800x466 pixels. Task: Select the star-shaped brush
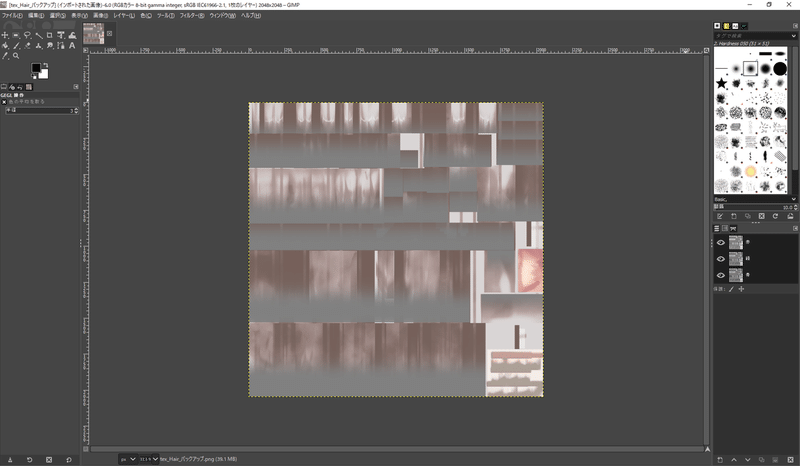coord(721,83)
